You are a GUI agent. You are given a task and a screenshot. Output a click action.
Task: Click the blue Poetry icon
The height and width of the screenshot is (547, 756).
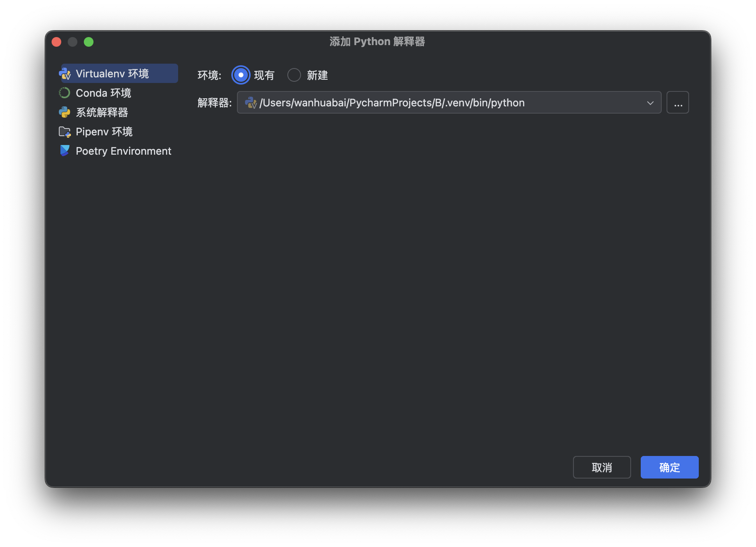tap(64, 151)
